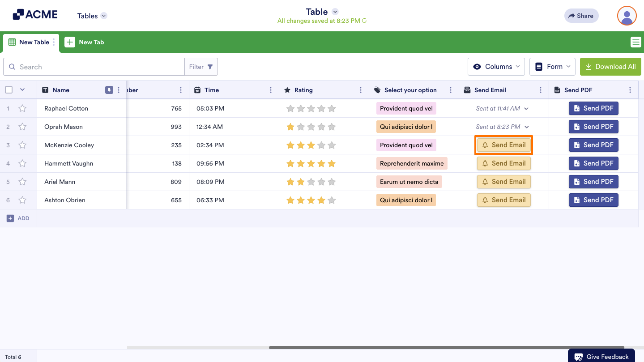This screenshot has width=644, height=362.
Task: Star the McKenzie Cooley row
Action: (22, 145)
